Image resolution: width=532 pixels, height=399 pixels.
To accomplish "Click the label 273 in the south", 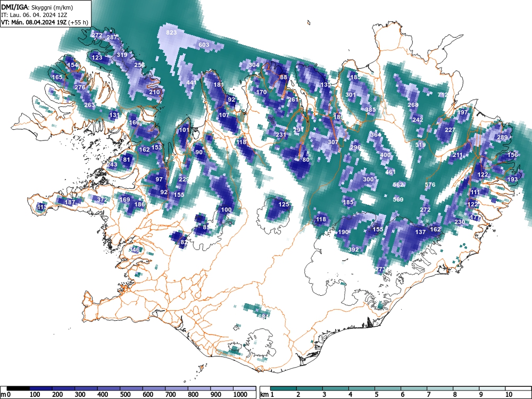I will 381,269.
